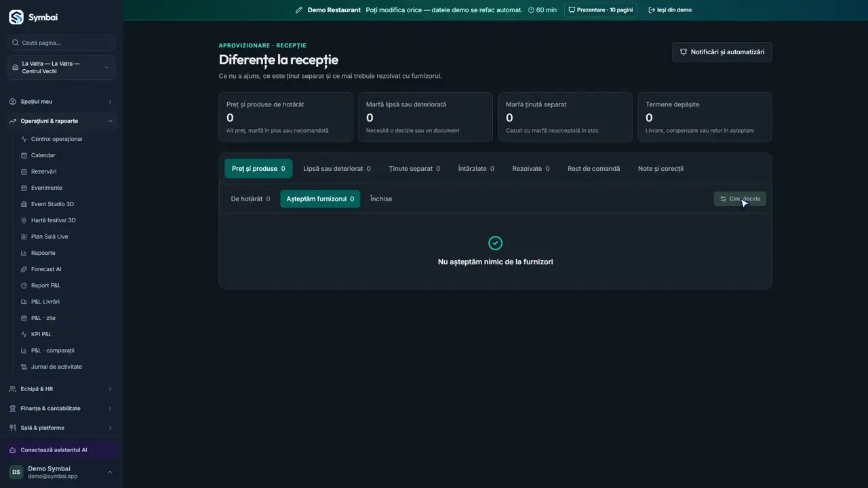Viewport: 868px width, 488px height.
Task: Click Ieși din demo link
Action: [x=670, y=10]
